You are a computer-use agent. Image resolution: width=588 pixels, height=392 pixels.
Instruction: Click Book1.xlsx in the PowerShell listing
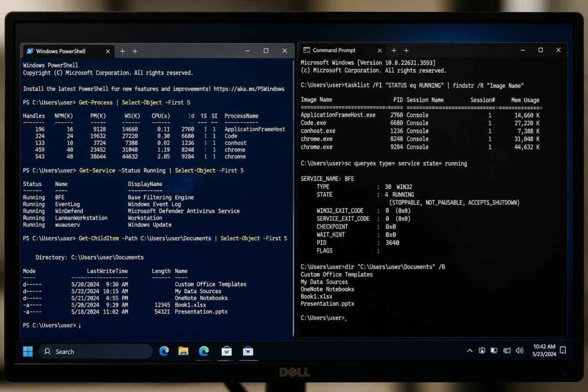coord(190,304)
